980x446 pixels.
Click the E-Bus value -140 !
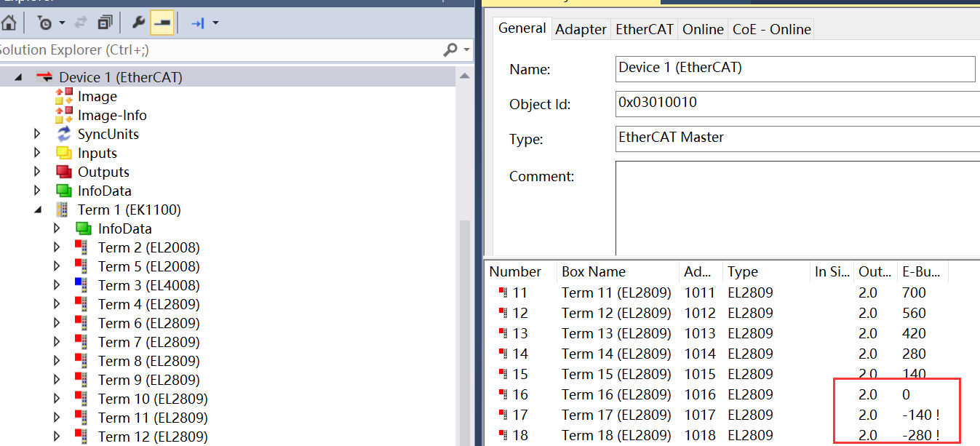pyautogui.click(x=920, y=415)
